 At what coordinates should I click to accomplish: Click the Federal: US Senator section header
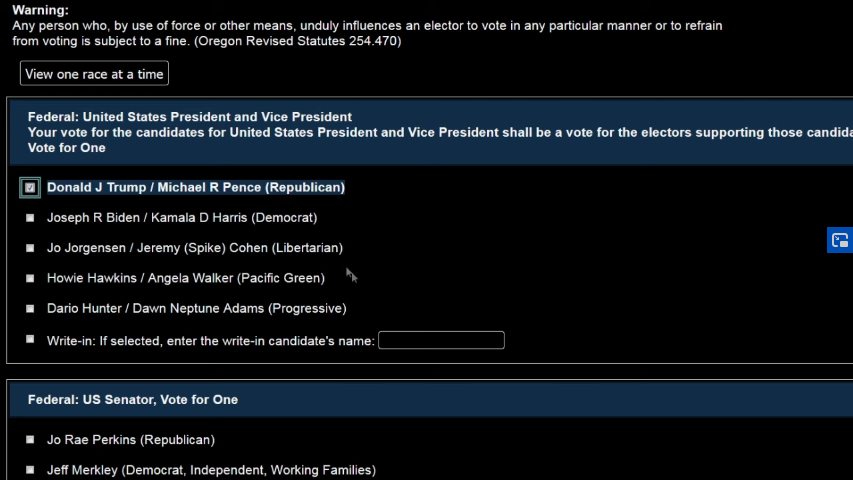pyautogui.click(x=133, y=399)
